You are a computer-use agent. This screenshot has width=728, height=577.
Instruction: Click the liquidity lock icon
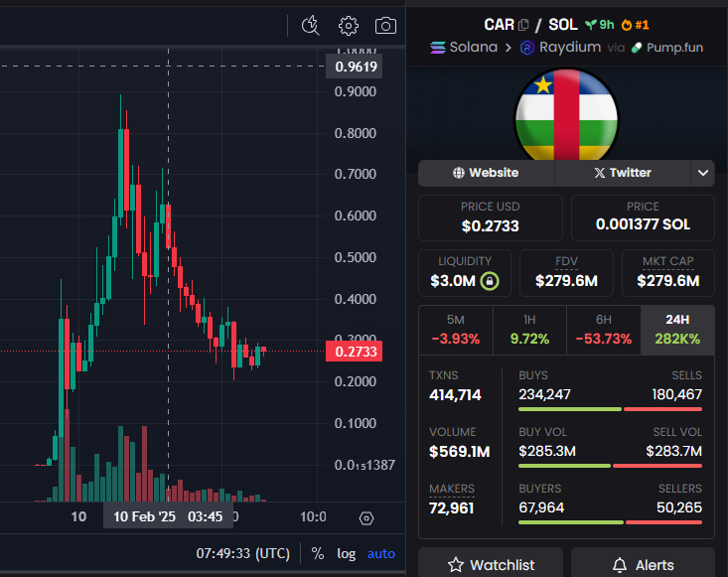point(490,282)
